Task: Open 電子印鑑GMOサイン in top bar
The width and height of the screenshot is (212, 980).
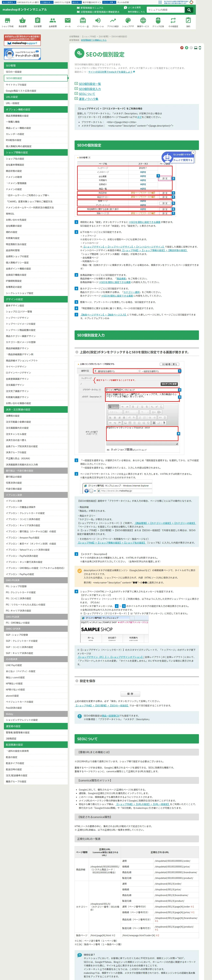Action: (x=92, y=2)
